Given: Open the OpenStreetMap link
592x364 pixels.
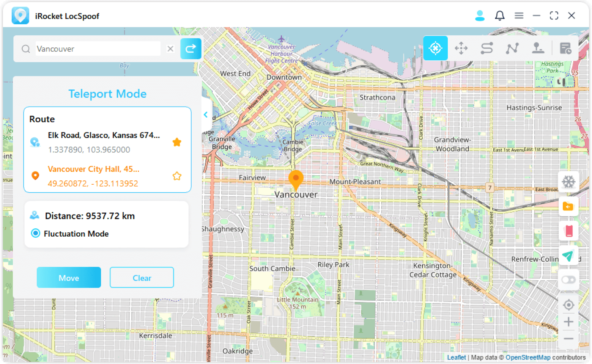Looking at the screenshot, I should coord(528,357).
